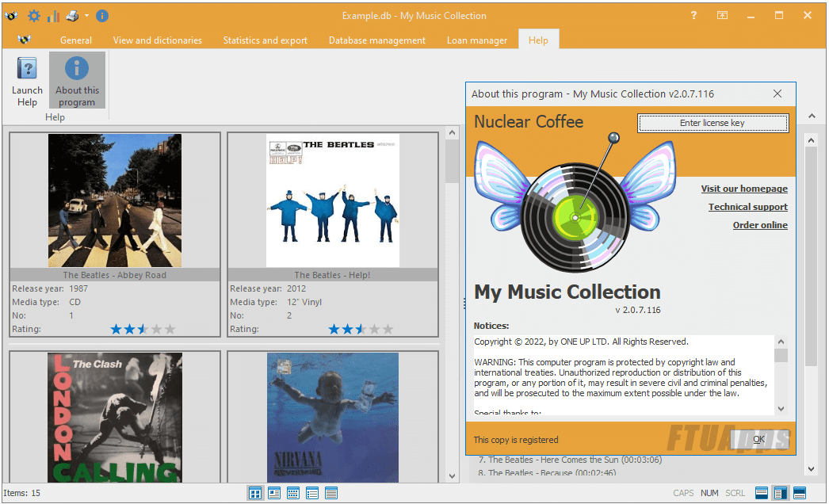Image resolution: width=829 pixels, height=504 pixels.
Task: Open Visit our homepage link
Action: [x=744, y=189]
